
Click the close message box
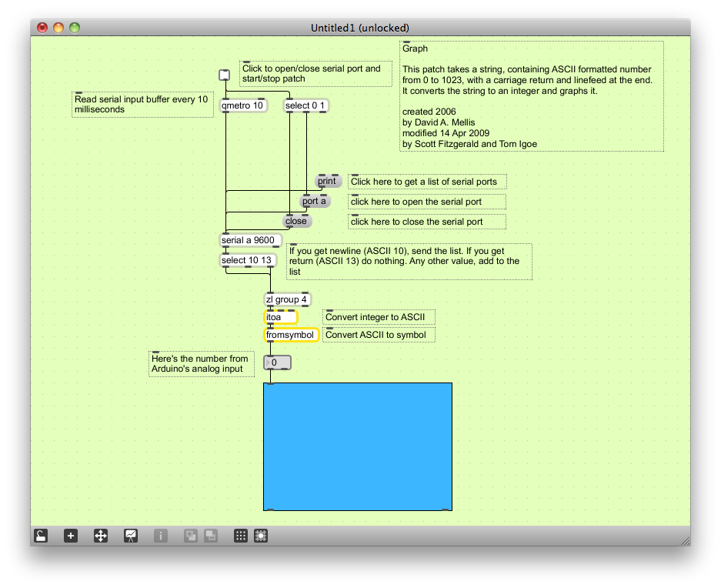[x=297, y=221]
